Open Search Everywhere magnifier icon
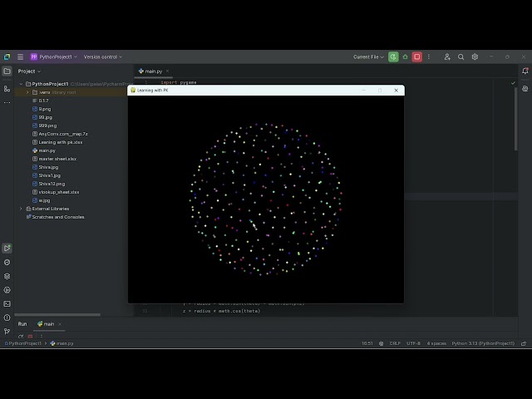Viewport: 532px width, 399px height. point(461,57)
